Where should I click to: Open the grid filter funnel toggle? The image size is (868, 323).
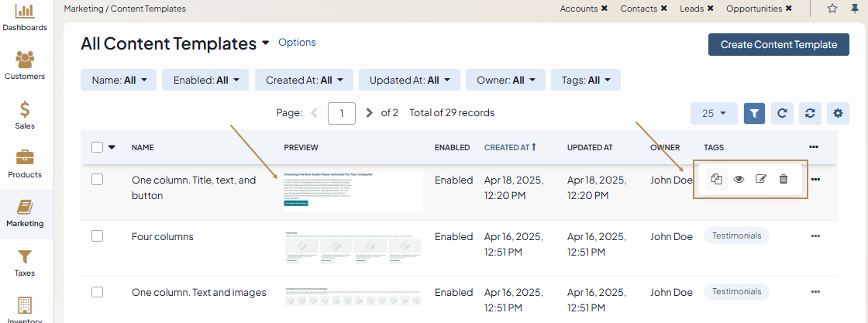pyautogui.click(x=755, y=113)
